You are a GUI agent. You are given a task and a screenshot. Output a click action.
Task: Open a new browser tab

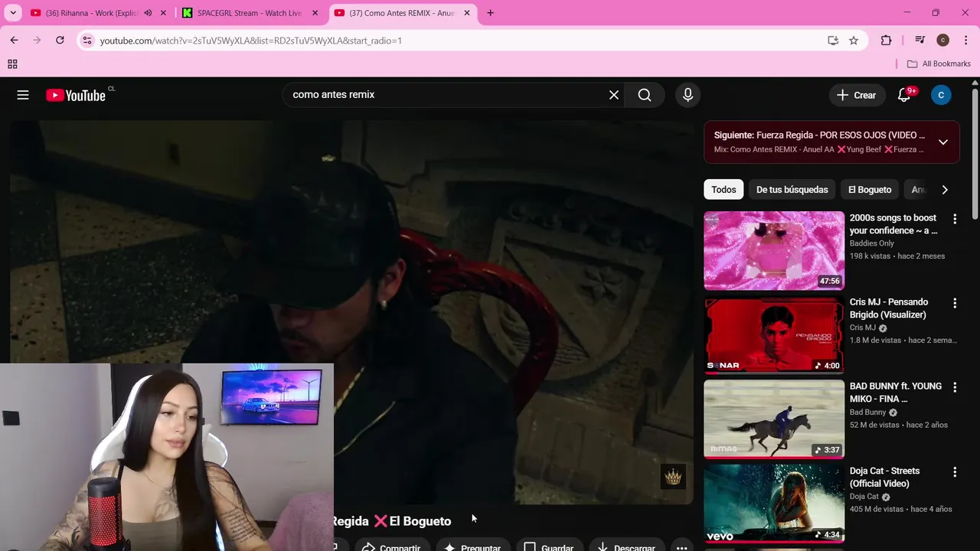click(490, 13)
